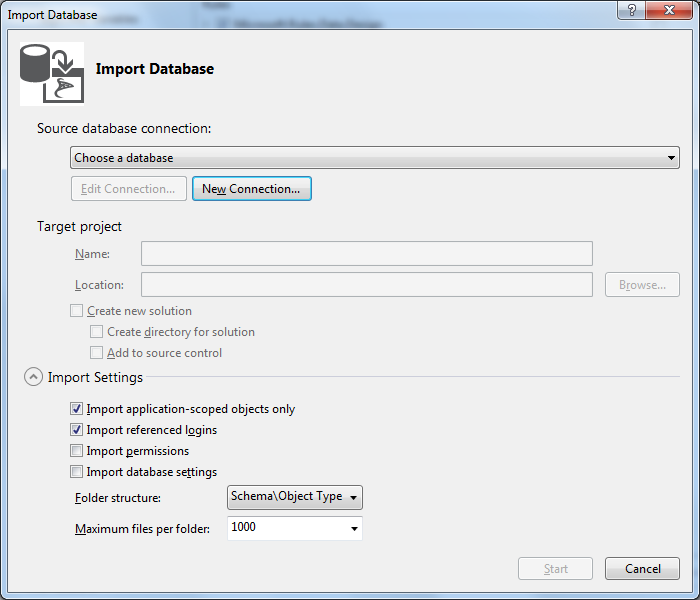This screenshot has height=600, width=700.
Task: Click the target project Location field
Action: [366, 285]
